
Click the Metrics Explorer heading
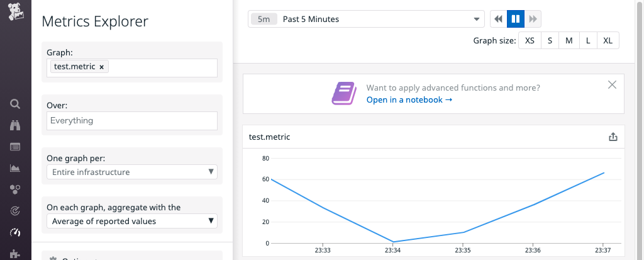click(95, 21)
